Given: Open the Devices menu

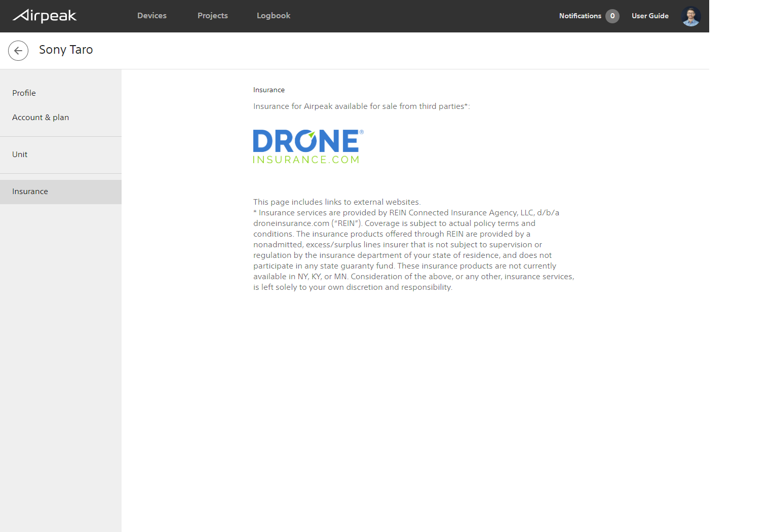Looking at the screenshot, I should click(152, 16).
